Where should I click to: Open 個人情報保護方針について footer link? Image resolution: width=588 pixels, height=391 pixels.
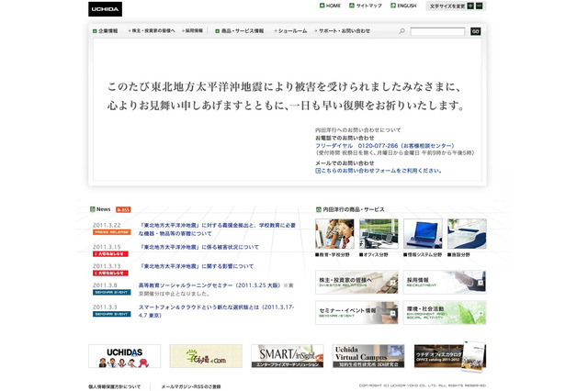(x=114, y=386)
